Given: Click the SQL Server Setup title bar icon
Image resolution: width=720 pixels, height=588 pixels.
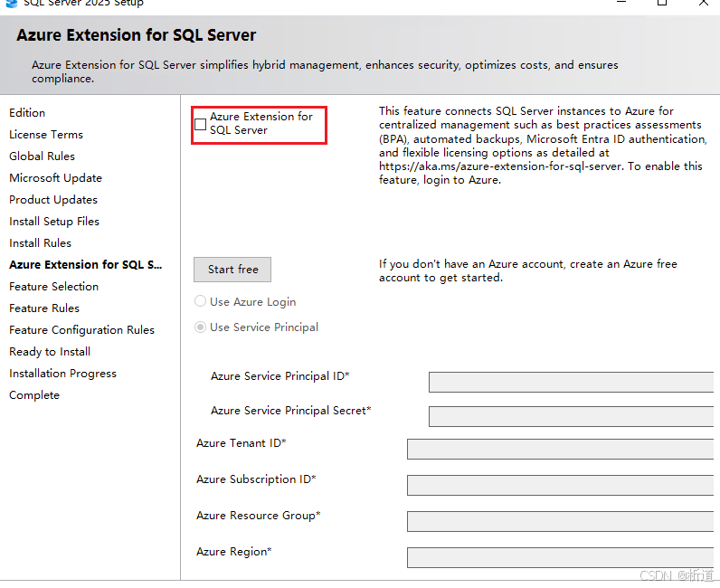Looking at the screenshot, I should (x=11, y=3).
